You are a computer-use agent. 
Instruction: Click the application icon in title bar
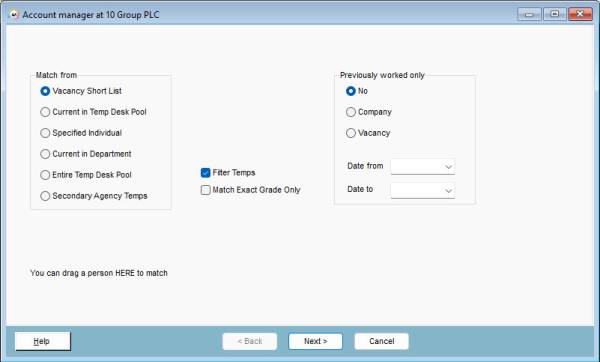pos(14,15)
